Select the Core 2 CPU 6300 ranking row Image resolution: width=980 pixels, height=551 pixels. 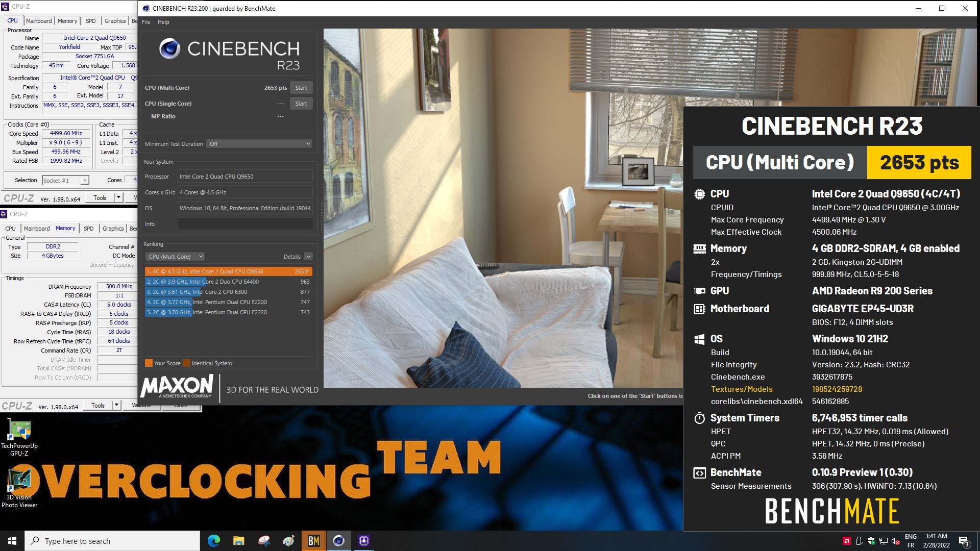(x=229, y=292)
